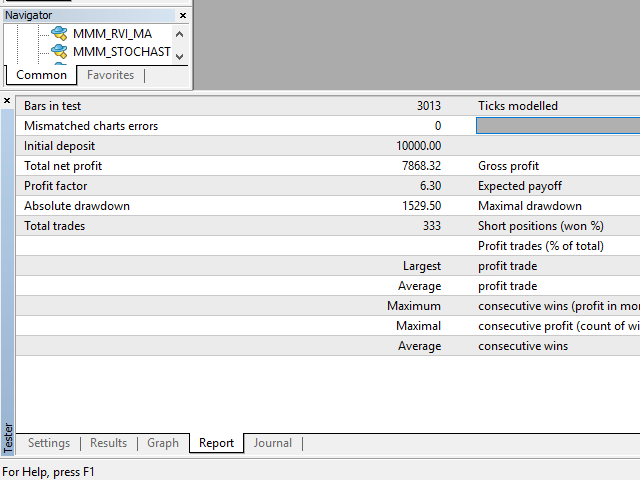Click the MMM_STOCHAST expert advisor icon
The width and height of the screenshot is (640, 480).
click(59, 52)
